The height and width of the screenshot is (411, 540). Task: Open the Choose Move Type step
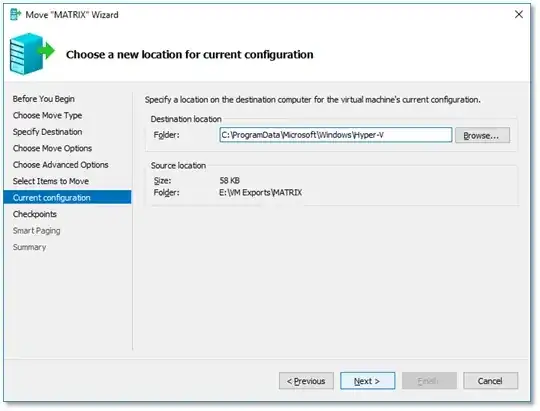click(48, 115)
